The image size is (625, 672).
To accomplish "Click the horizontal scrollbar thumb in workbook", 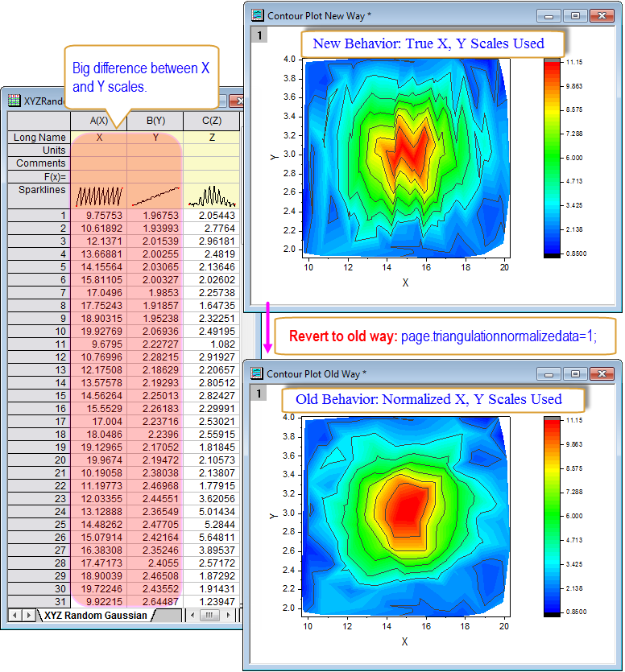I will point(209,616).
